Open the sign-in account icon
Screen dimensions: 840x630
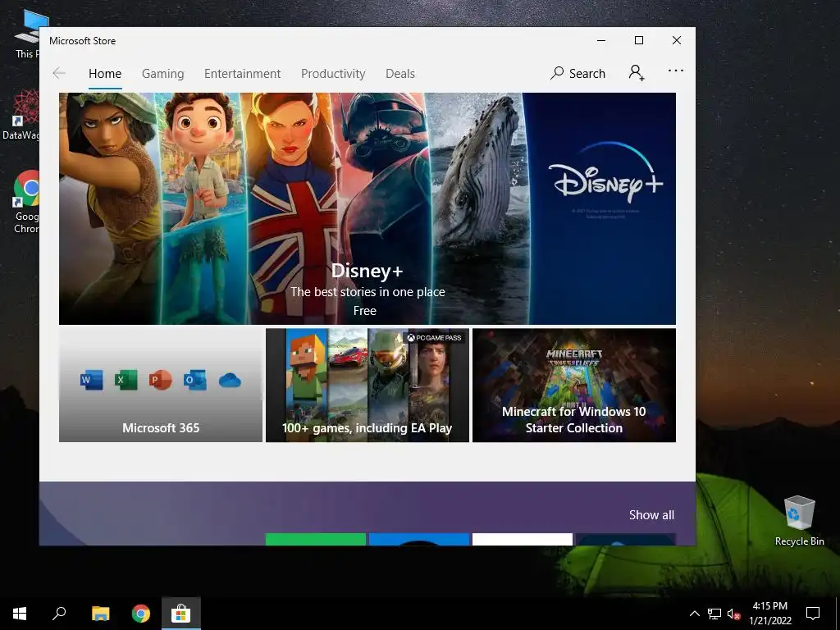pyautogui.click(x=637, y=72)
